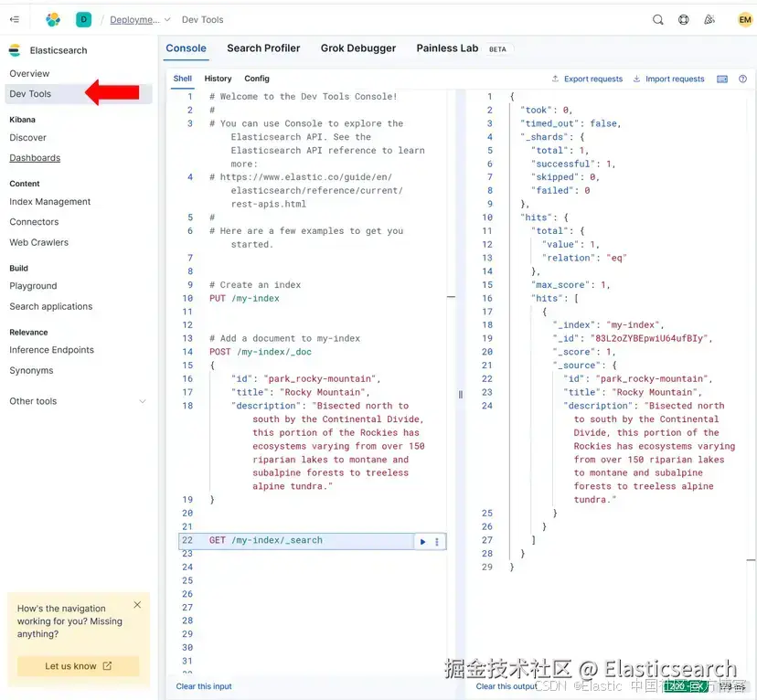
Task: Click the POST /my-index/_doc request line
Action: click(x=261, y=352)
